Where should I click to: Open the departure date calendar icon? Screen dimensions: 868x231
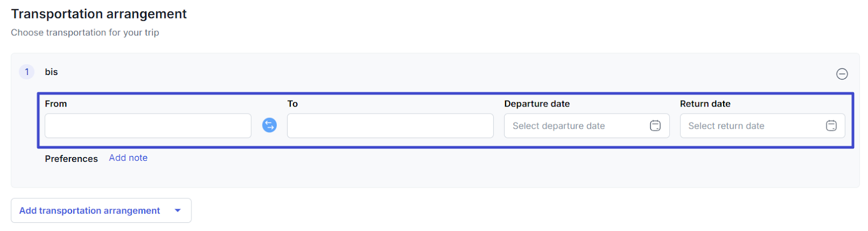pyautogui.click(x=655, y=126)
